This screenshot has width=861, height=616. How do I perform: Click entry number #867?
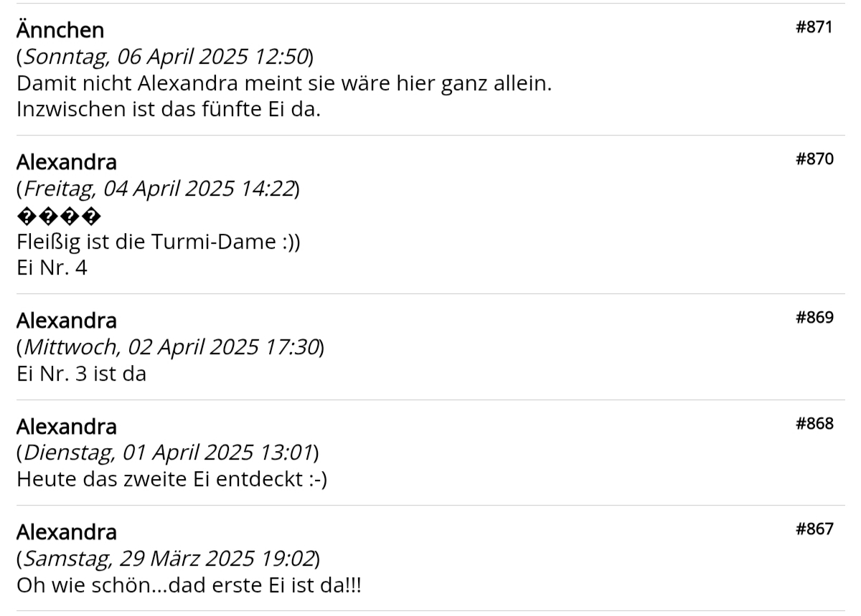click(814, 529)
